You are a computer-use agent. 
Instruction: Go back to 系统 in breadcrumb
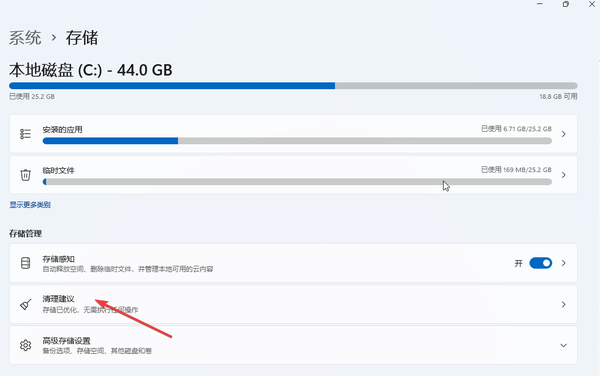25,38
